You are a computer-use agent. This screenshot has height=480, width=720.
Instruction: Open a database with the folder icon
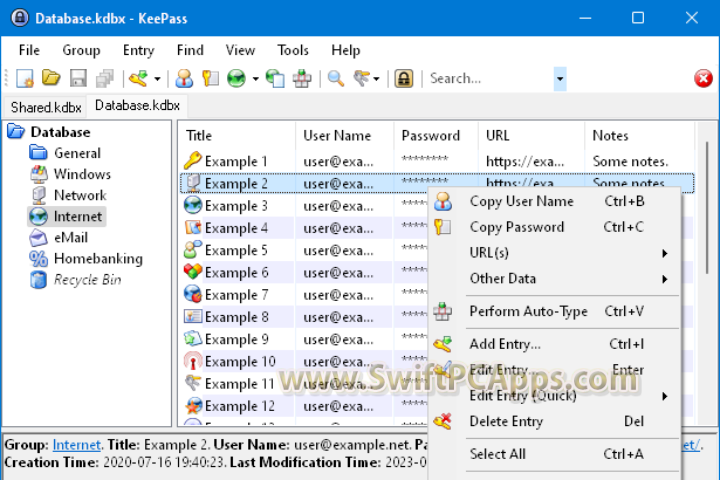pos(51,78)
